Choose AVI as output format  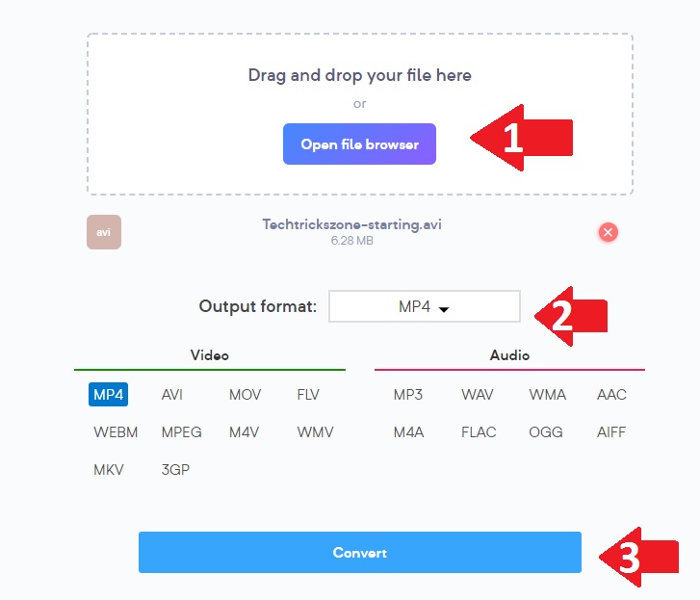click(172, 395)
